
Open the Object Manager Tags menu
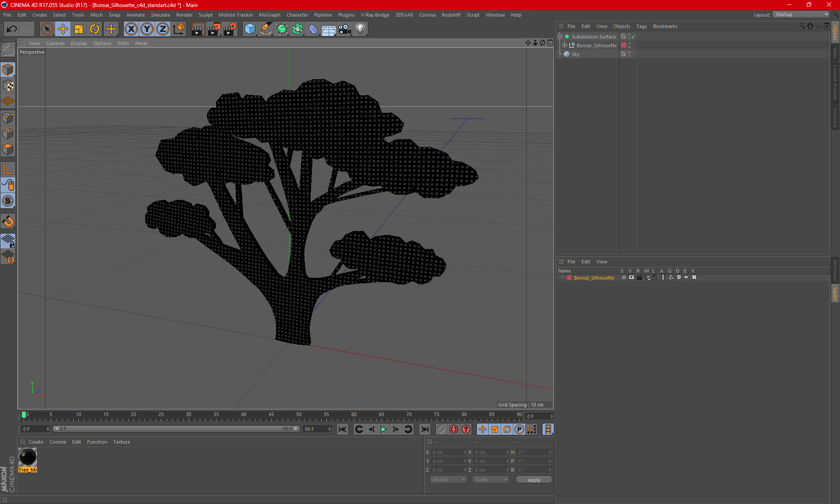641,26
